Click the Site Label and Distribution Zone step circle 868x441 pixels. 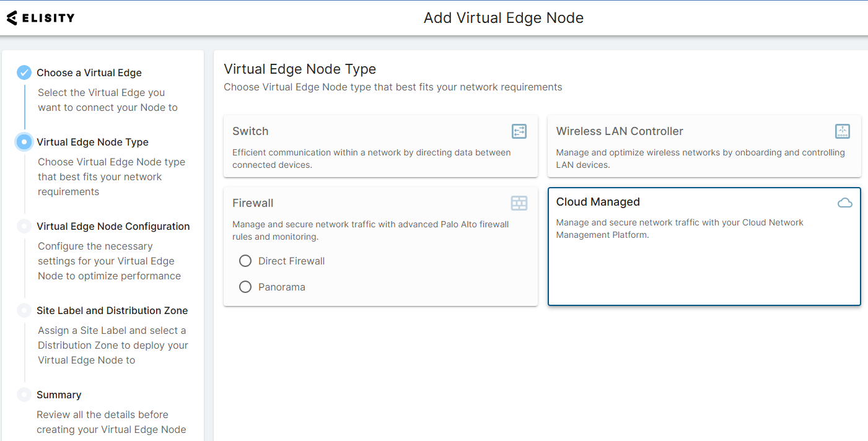[24, 310]
